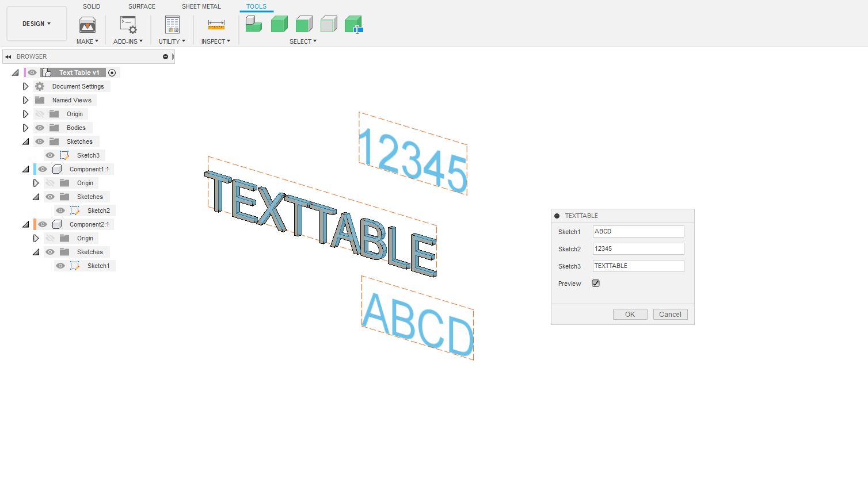Screen dimensions: 868x494
Task: Switch to the SOLID tab
Action: click(92, 6)
